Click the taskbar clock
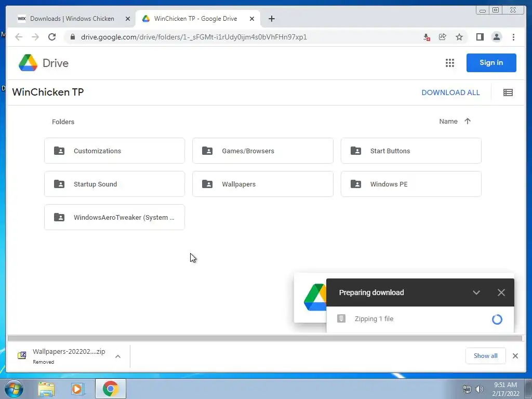This screenshot has height=399, width=532. point(506,389)
